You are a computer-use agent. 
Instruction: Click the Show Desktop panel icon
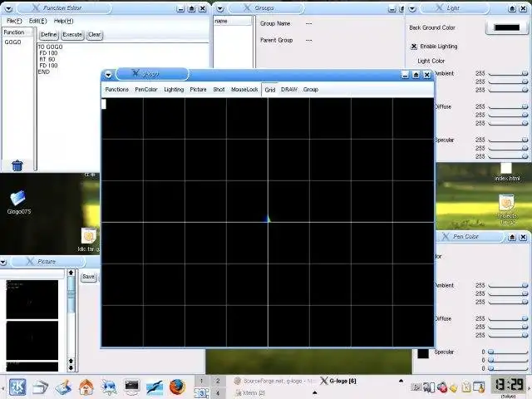tap(63, 387)
